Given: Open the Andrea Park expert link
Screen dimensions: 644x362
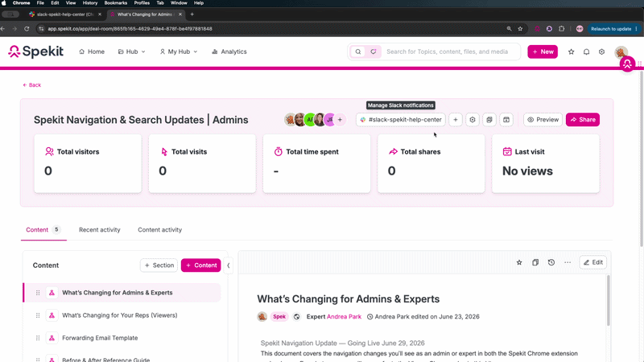Looking at the screenshot, I should (344, 316).
